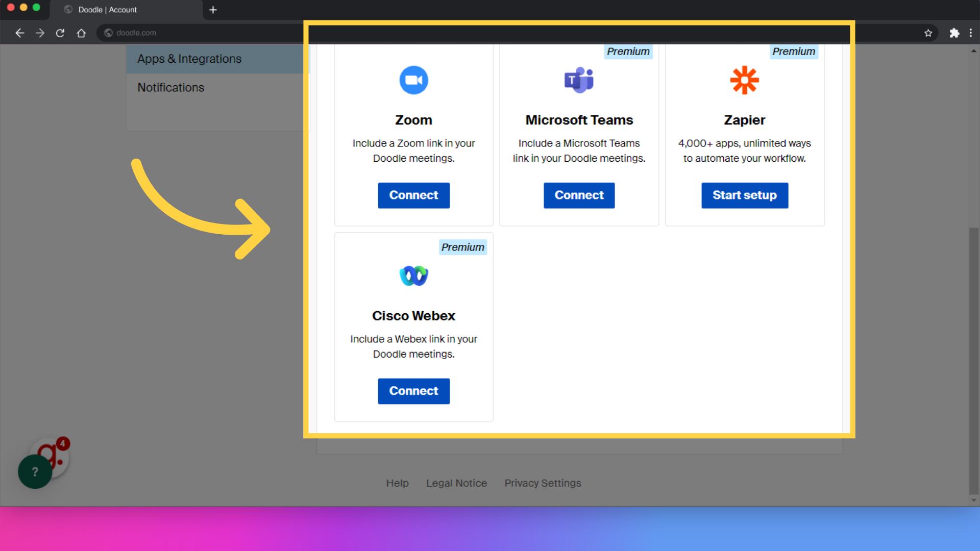
Task: Click the Help link in footer
Action: point(397,483)
